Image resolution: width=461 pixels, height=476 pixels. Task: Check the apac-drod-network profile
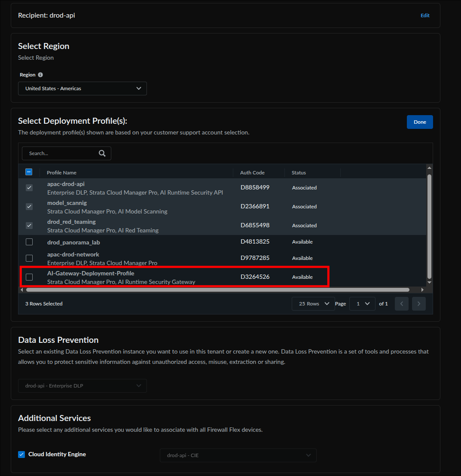tap(29, 258)
